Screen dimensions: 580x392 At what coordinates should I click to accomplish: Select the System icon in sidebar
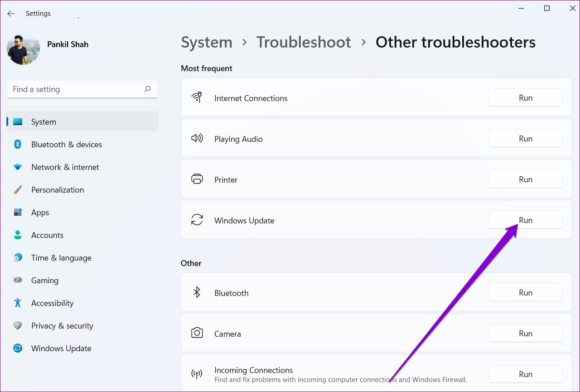pos(18,122)
